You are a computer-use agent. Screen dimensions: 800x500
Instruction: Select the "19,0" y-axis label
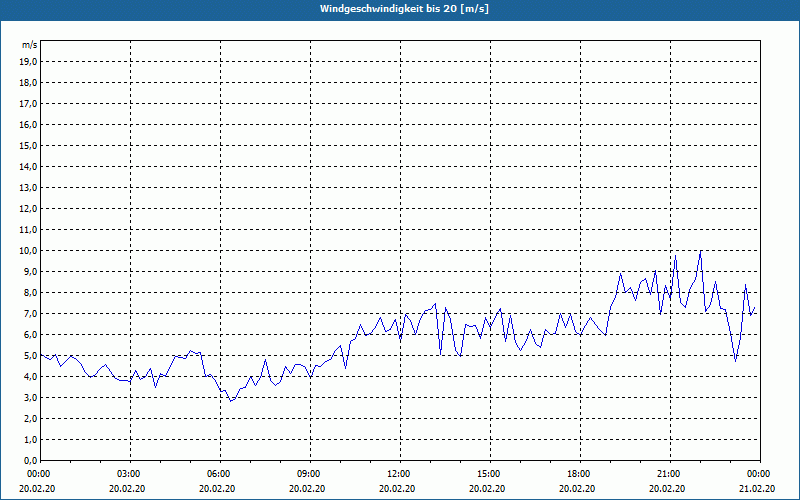point(28,62)
